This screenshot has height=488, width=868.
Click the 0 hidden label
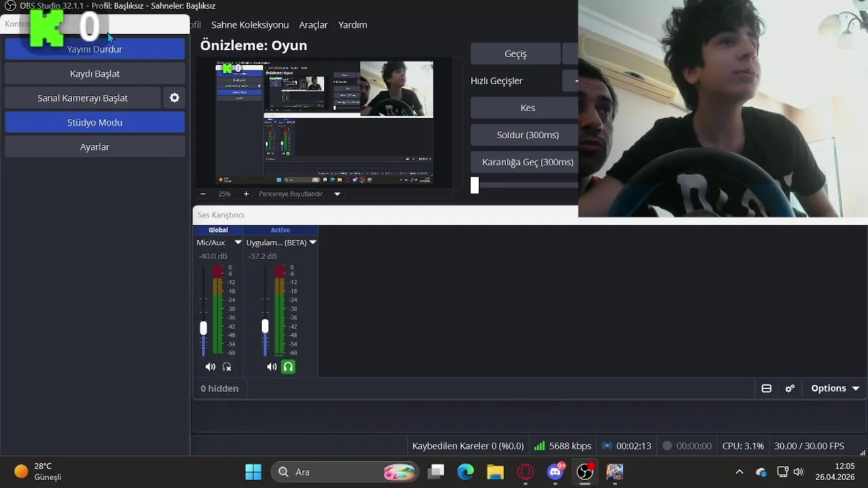coord(220,388)
